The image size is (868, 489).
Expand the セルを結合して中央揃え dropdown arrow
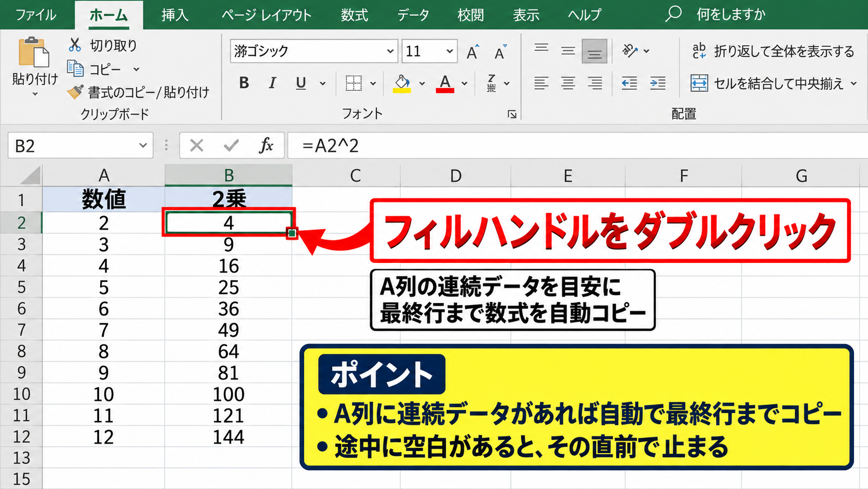click(853, 83)
